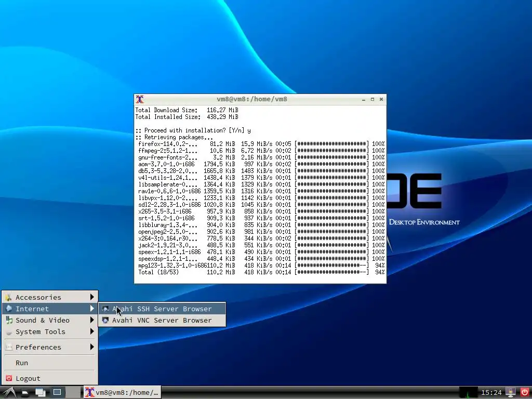The image size is (532, 399).
Task: Expand the Accessories submenu arrow
Action: pos(92,297)
